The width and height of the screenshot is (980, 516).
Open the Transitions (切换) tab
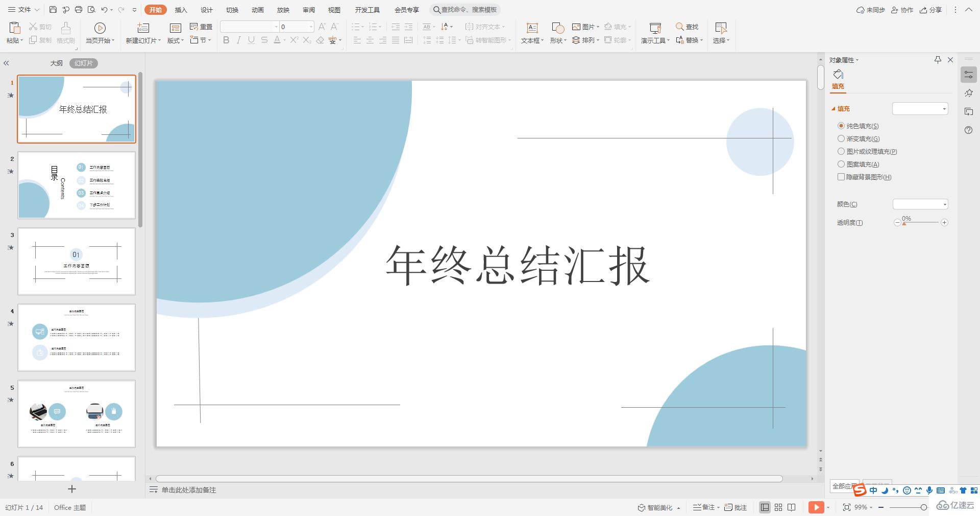(x=232, y=10)
